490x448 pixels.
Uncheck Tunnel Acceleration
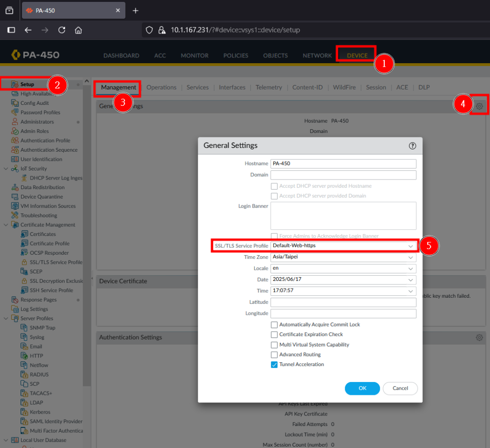(x=274, y=365)
